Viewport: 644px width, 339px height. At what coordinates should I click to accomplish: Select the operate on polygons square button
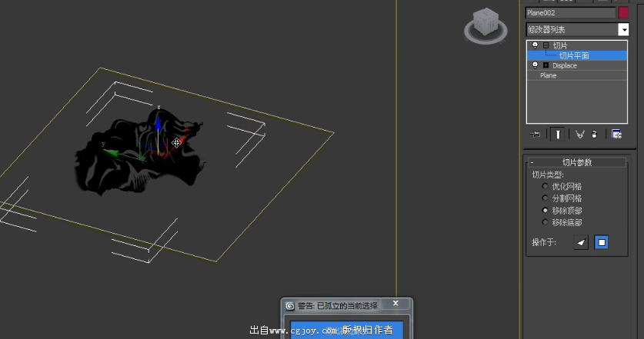point(601,243)
